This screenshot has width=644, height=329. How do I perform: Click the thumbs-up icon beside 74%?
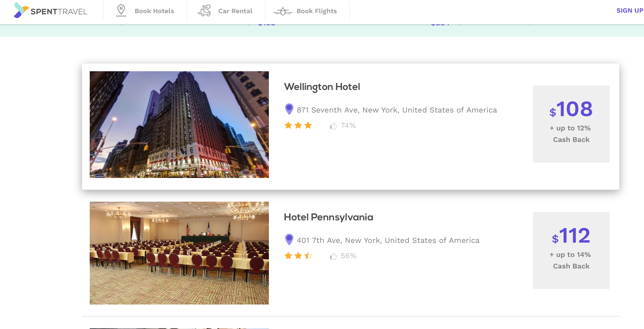pos(333,126)
